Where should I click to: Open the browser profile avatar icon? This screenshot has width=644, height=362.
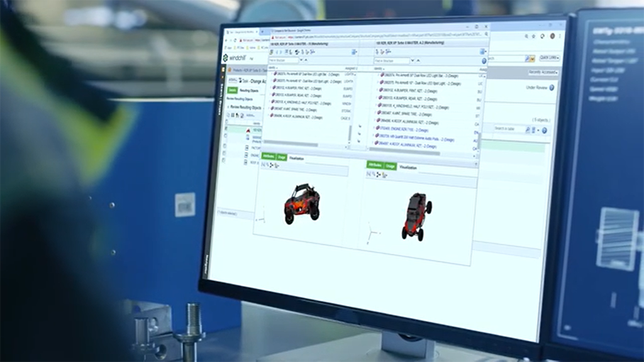(x=552, y=36)
